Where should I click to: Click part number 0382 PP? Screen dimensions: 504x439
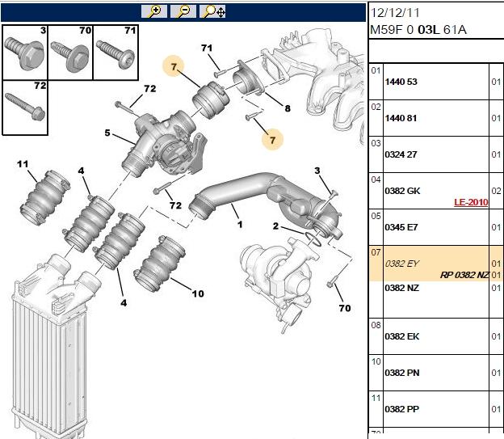(x=401, y=409)
